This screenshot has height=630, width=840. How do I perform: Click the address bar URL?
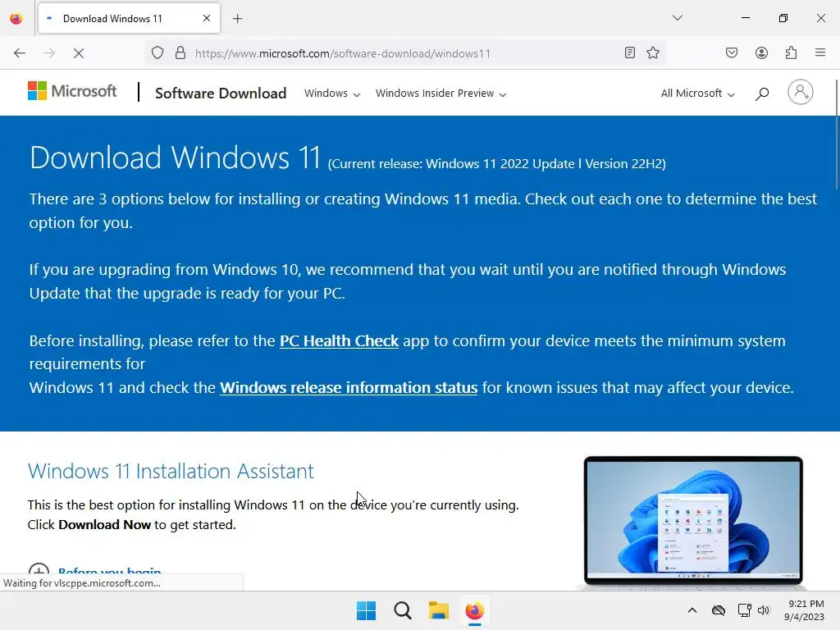343,53
